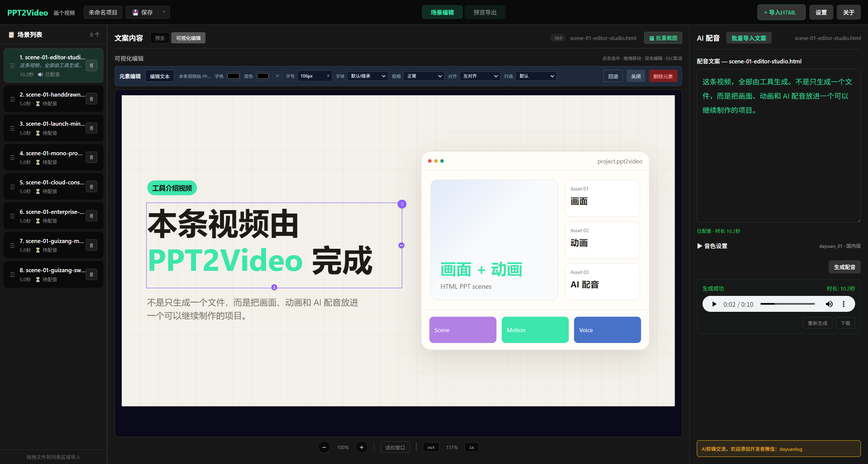Click batch import script button

pyautogui.click(x=749, y=38)
